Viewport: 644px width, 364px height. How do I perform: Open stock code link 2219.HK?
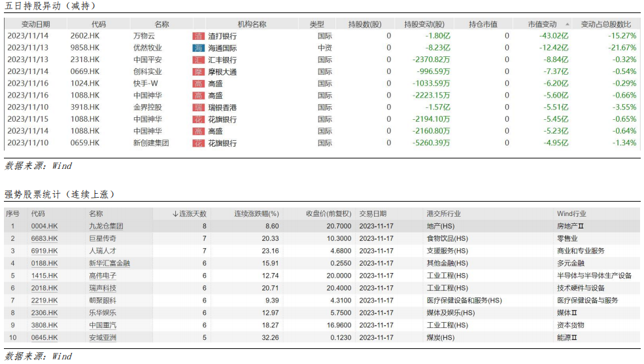pos(44,300)
